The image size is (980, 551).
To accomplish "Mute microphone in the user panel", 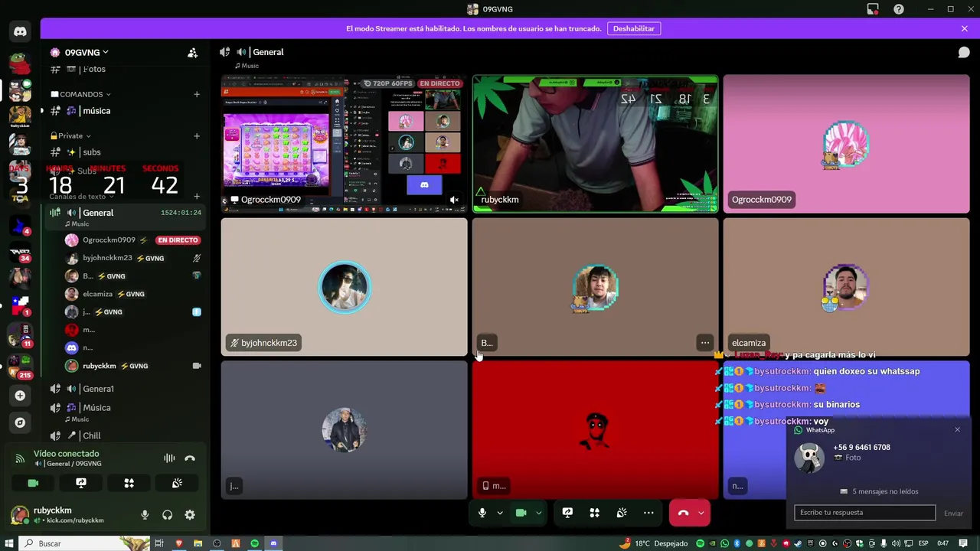I will 145,515.
